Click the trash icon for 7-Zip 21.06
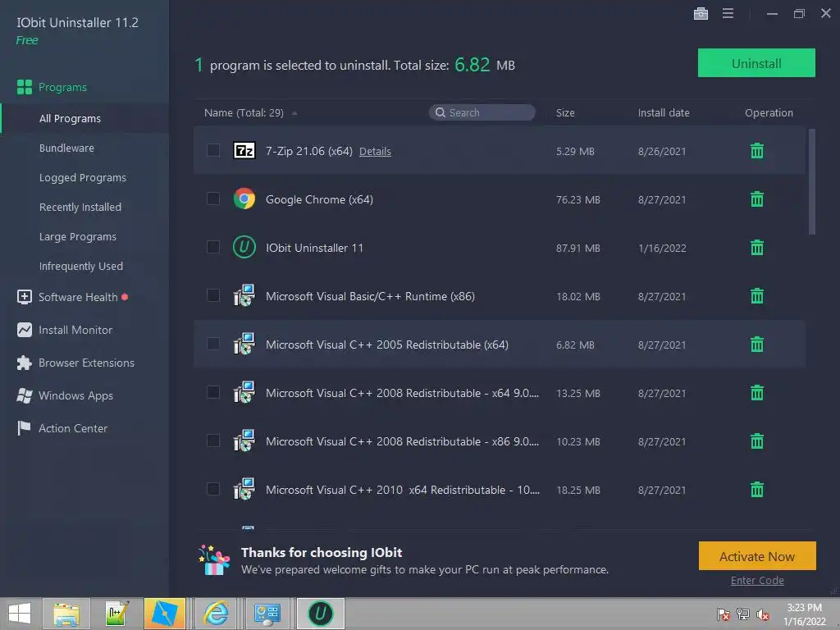 [x=756, y=151]
